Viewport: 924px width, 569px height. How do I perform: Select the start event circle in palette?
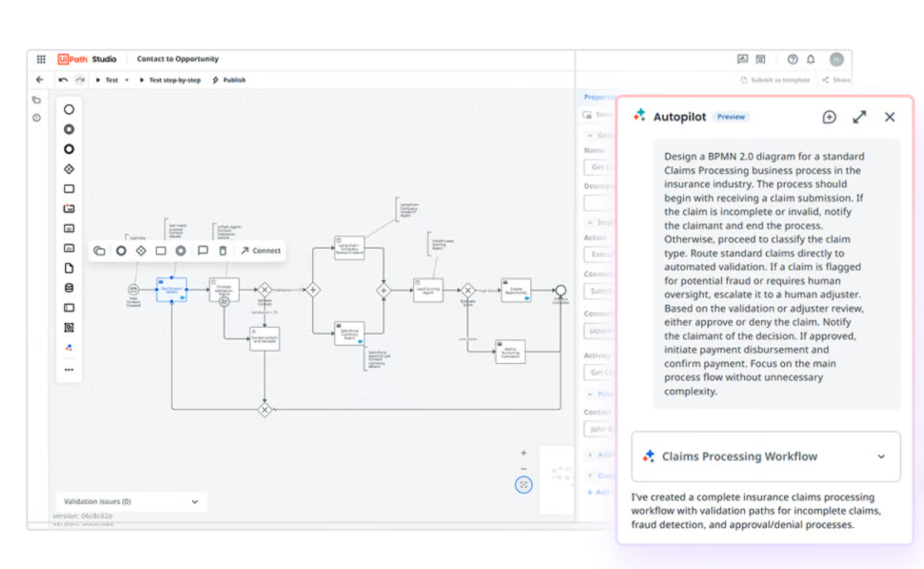pyautogui.click(x=69, y=110)
